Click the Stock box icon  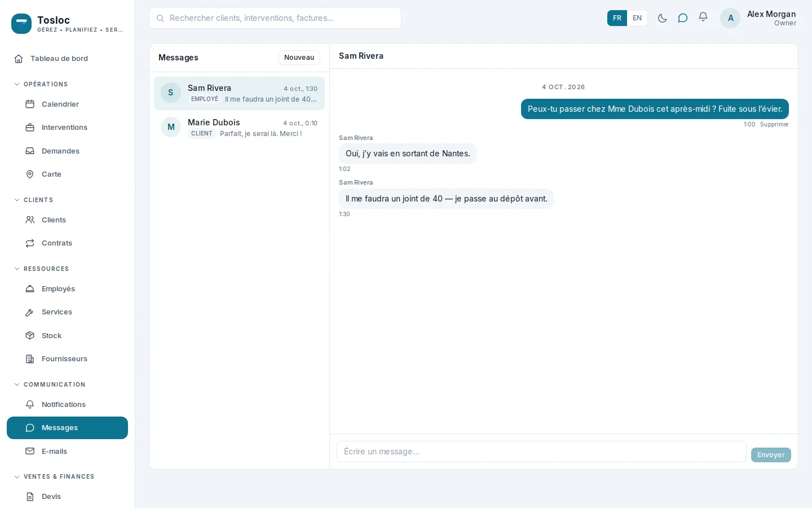coord(30,336)
